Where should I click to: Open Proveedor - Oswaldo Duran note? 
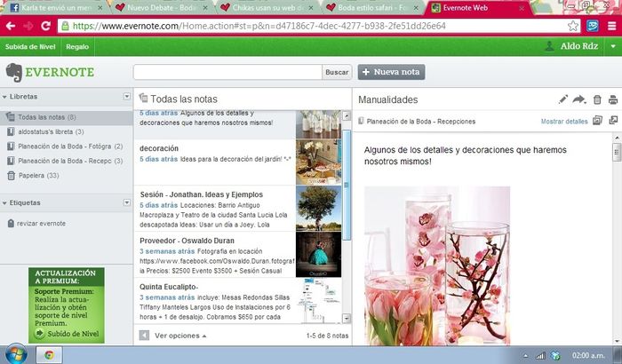(x=238, y=255)
